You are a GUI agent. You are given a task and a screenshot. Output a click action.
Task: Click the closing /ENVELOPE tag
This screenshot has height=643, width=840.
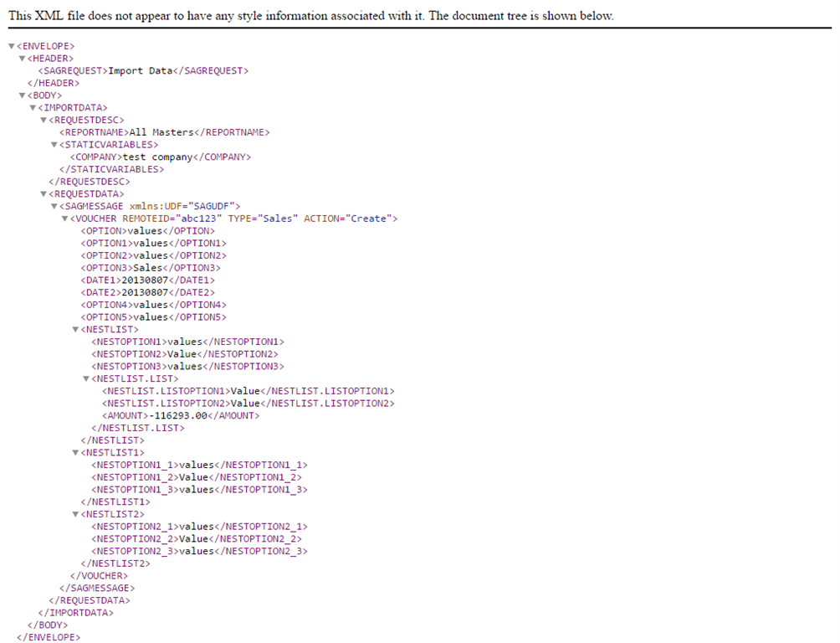49,638
